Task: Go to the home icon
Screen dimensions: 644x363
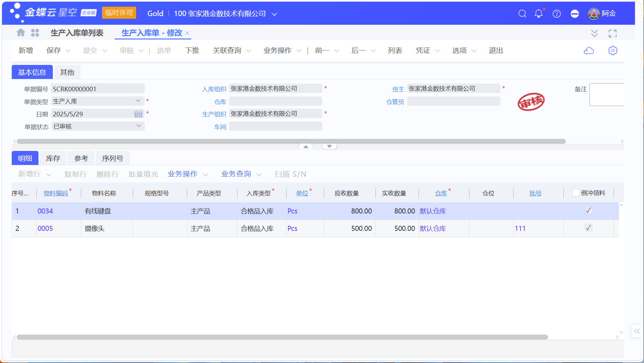Action: (21, 32)
